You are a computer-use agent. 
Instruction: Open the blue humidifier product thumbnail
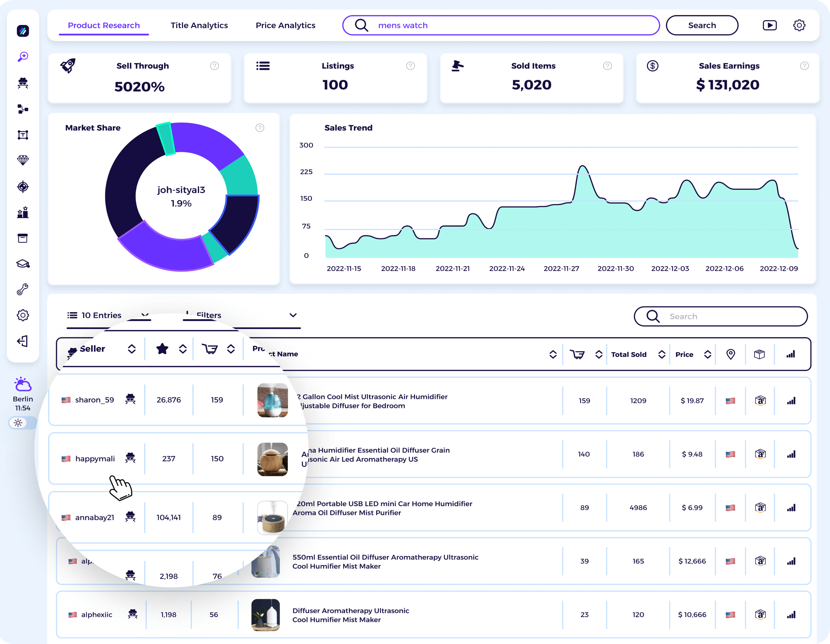272,400
